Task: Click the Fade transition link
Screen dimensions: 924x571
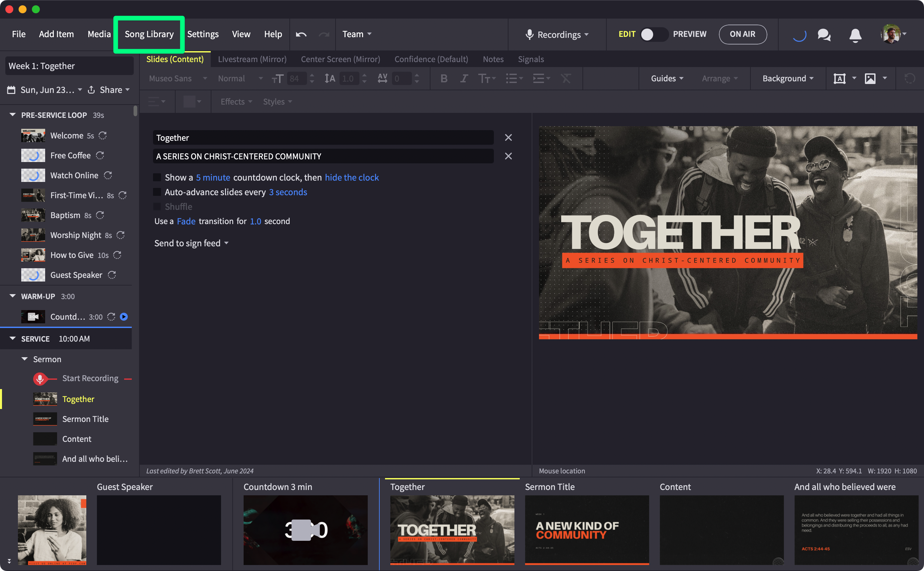Action: pos(186,221)
